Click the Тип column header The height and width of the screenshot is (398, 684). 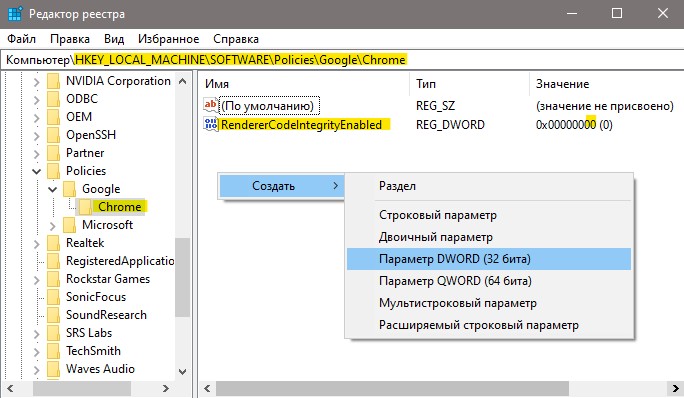point(469,84)
